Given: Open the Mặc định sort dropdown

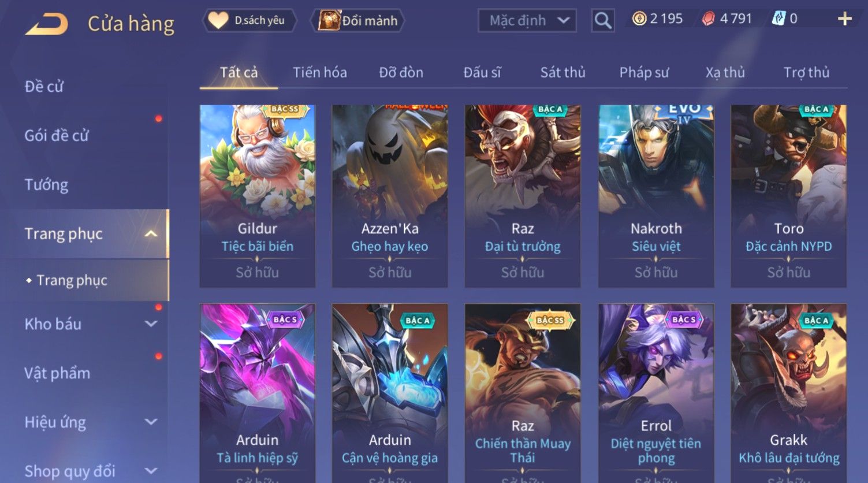Looking at the screenshot, I should tap(527, 21).
